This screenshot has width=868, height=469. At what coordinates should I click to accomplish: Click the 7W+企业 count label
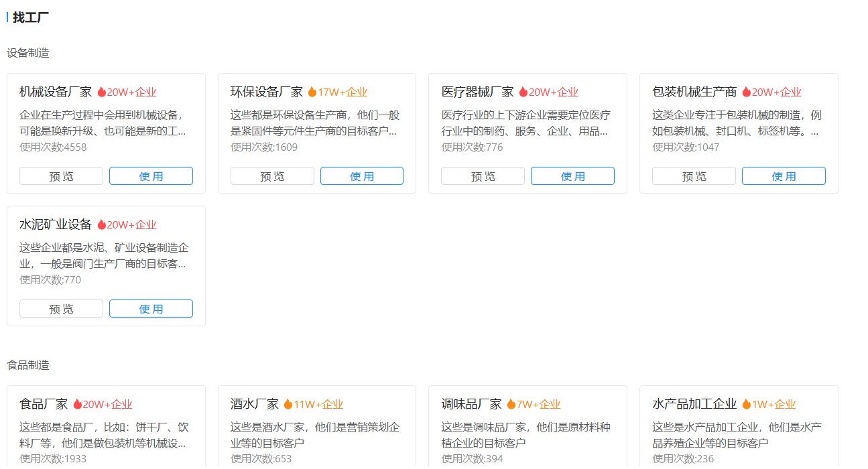point(538,405)
